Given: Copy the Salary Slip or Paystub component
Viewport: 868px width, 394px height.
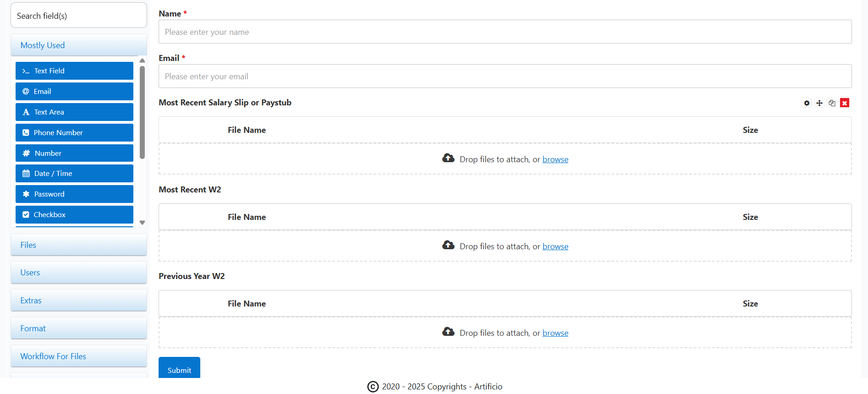Looking at the screenshot, I should pos(832,103).
